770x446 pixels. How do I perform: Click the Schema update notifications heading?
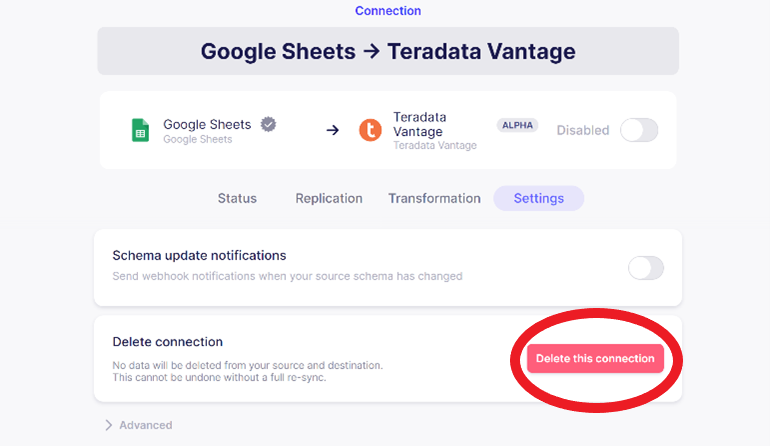199,255
